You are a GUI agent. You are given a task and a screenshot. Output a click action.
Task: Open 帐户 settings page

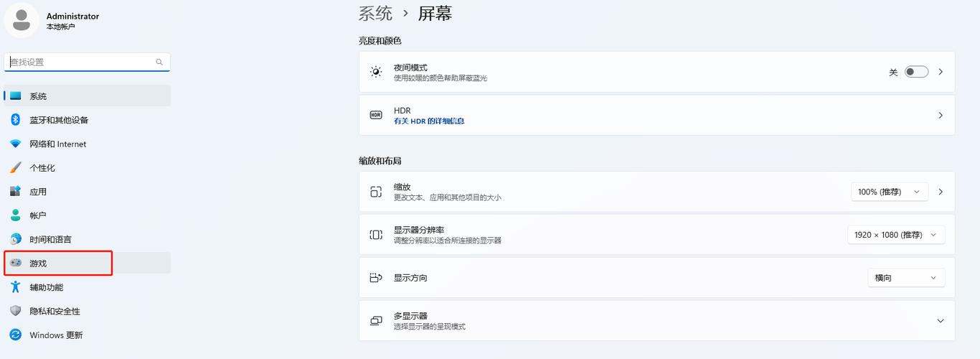click(88, 215)
